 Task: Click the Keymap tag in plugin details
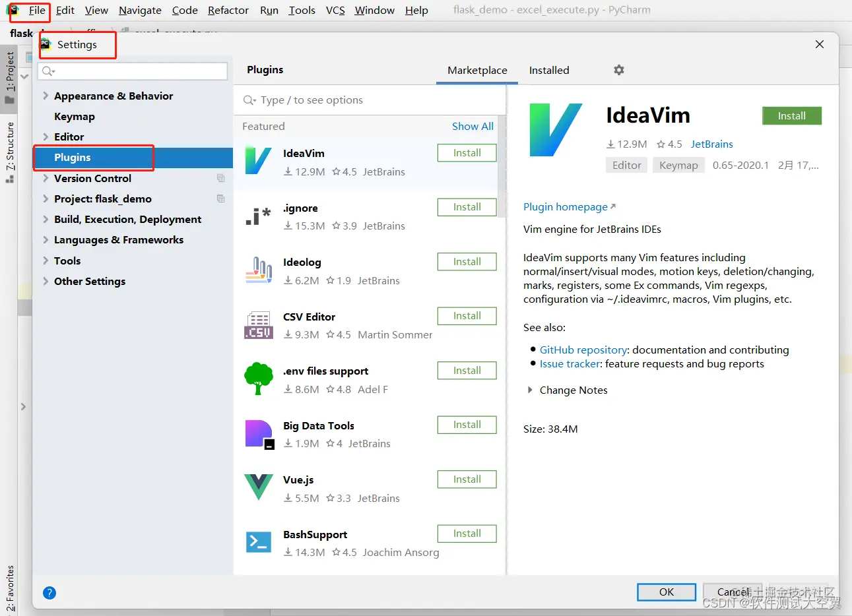pyautogui.click(x=678, y=166)
